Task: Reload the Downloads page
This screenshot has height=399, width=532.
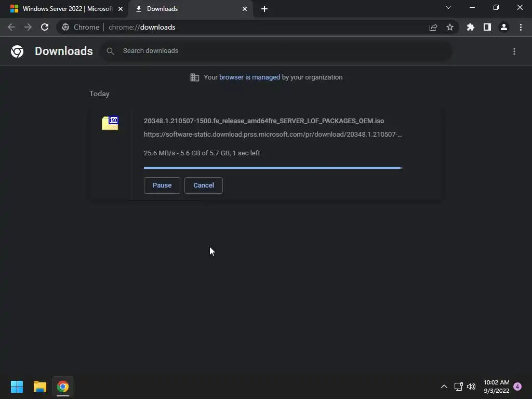Action: [x=45, y=27]
